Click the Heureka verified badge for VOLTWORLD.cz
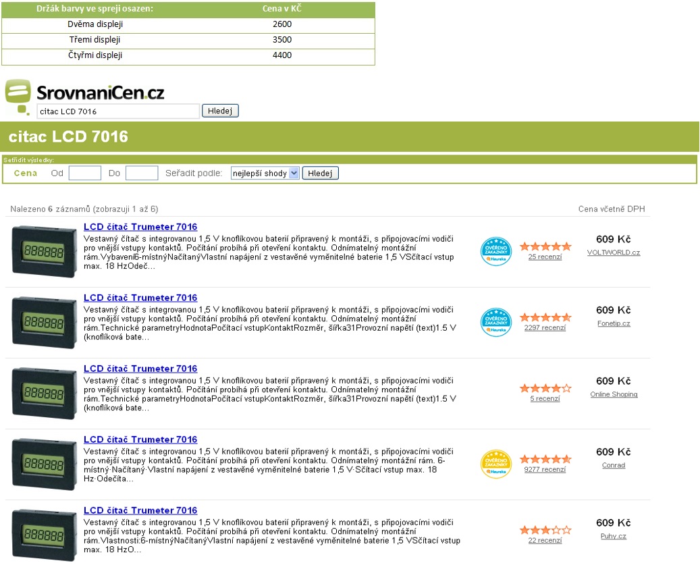 [496, 251]
